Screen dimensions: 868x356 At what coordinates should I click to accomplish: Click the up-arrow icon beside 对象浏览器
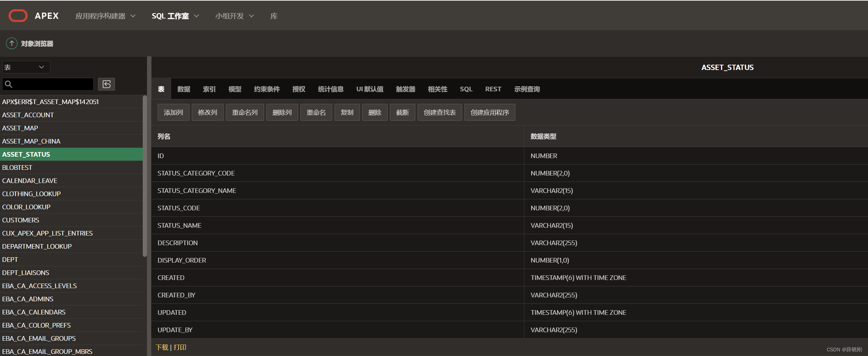tap(11, 43)
